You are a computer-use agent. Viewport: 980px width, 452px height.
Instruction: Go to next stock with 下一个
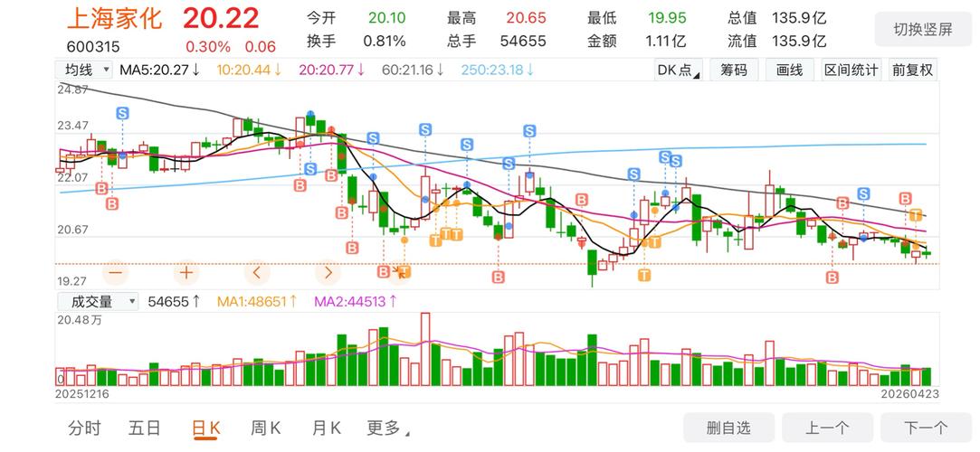[926, 428]
